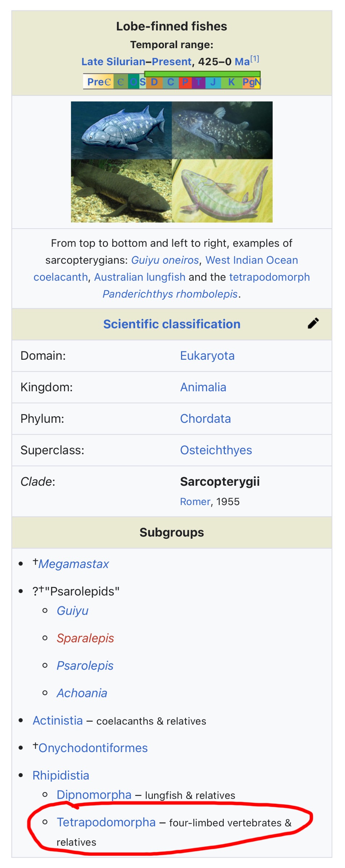Select the Cretaceous K timeline segment
345x868 pixels.
click(x=231, y=82)
